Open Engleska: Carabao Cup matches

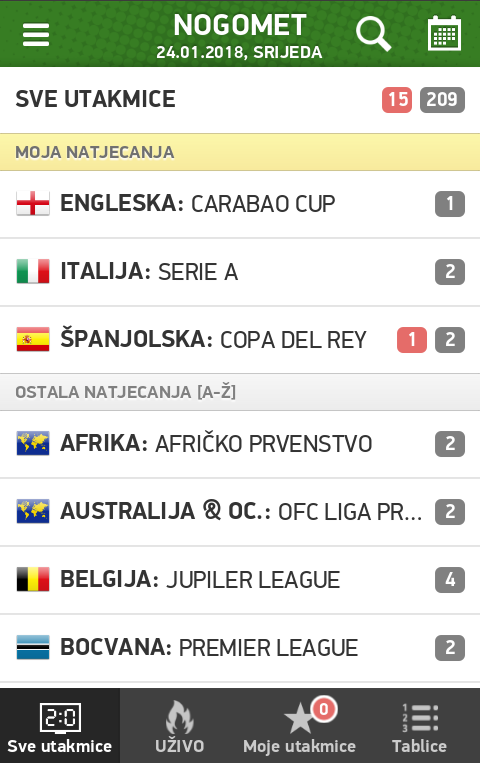(240, 204)
